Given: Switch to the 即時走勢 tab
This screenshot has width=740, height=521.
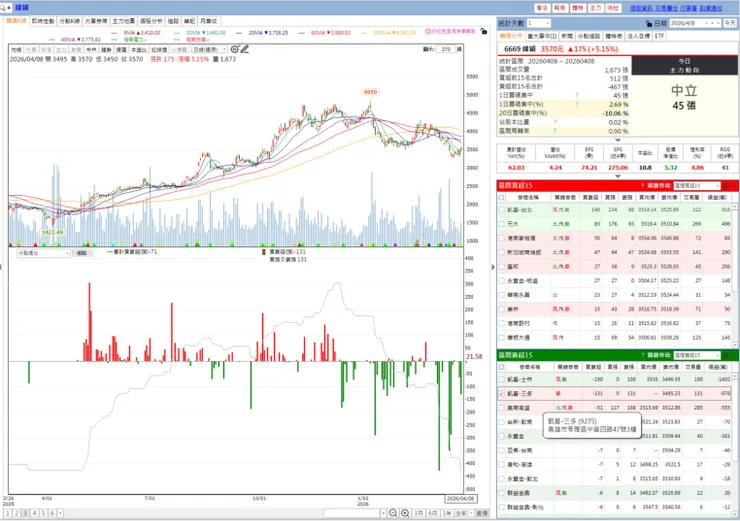Looking at the screenshot, I should (x=42, y=21).
